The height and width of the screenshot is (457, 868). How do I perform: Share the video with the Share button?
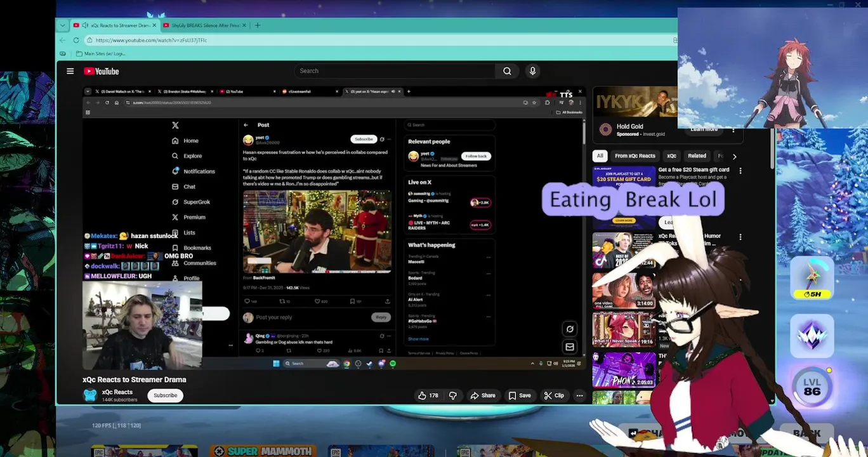pyautogui.click(x=483, y=395)
